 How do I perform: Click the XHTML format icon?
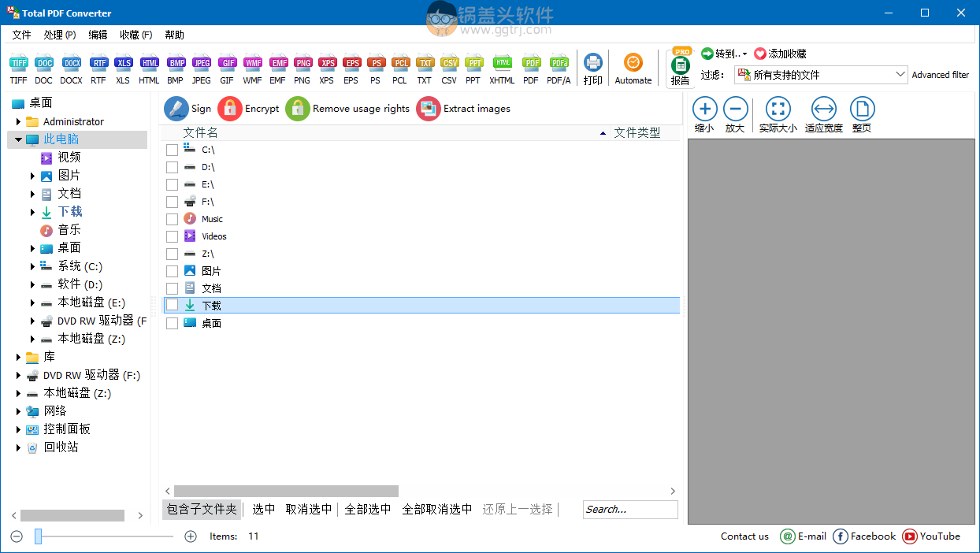pos(502,63)
